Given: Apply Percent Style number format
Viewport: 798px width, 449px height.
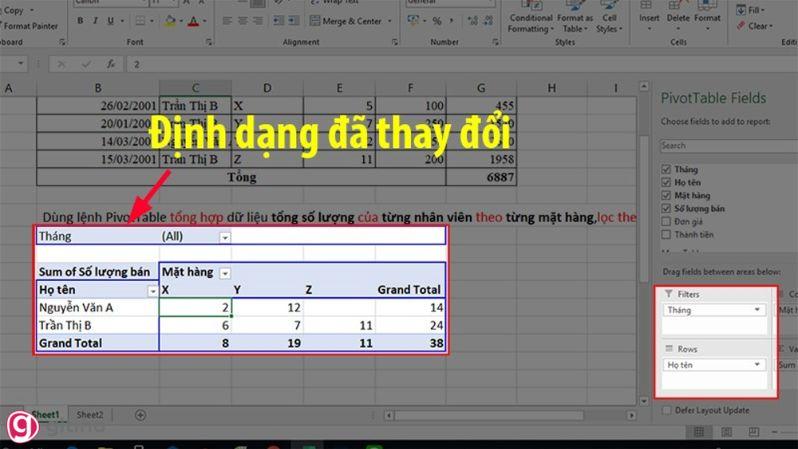Looking at the screenshot, I should coord(437,21).
